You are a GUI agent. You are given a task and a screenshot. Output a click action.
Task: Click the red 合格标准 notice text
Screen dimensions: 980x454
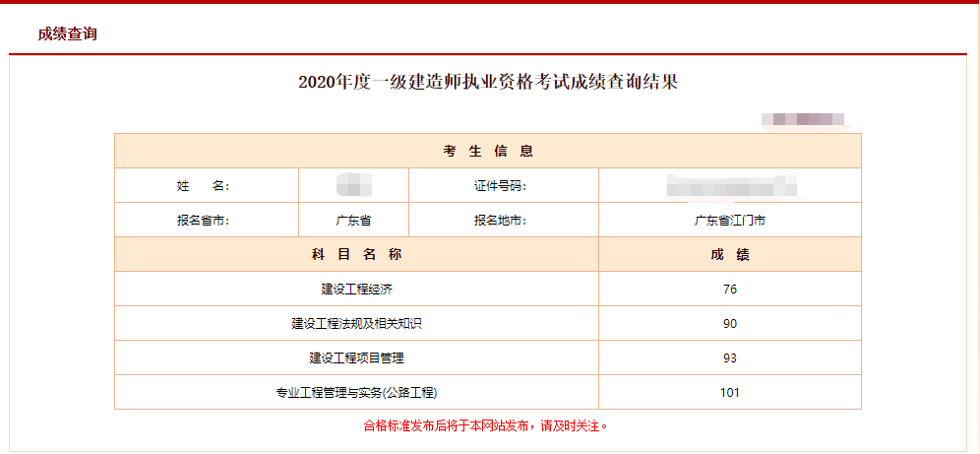point(487,426)
